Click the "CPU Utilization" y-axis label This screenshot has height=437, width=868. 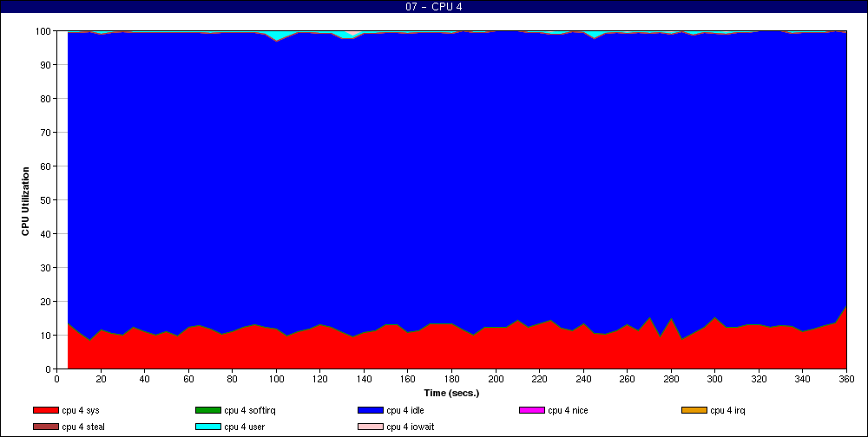pyautogui.click(x=26, y=199)
